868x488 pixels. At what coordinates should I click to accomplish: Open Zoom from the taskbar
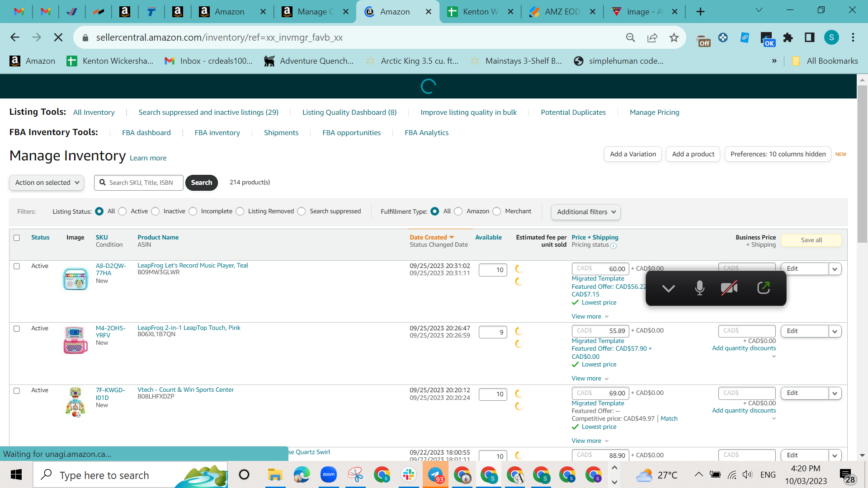pos(329,474)
